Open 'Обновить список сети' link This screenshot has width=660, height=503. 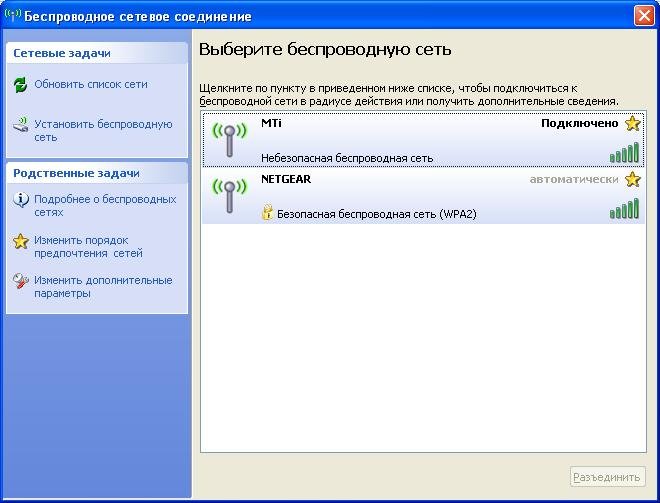coord(91,84)
